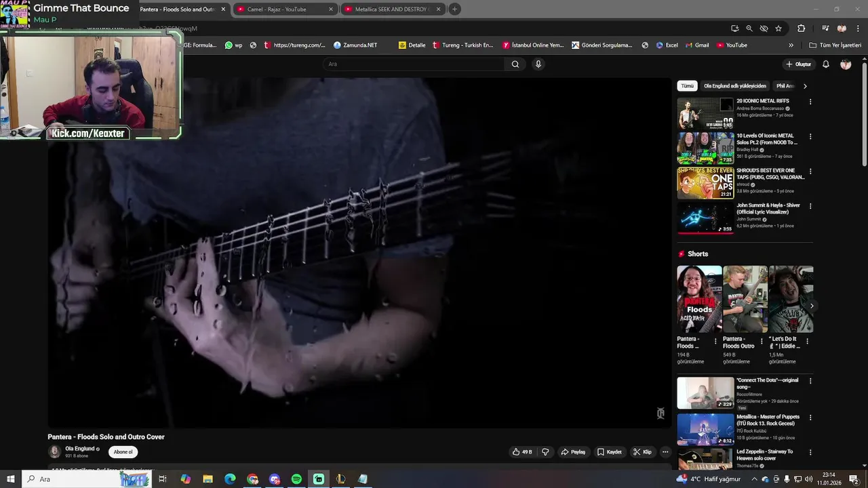This screenshot has width=868, height=488.
Task: Open a new browser tab
Action: 454,9
